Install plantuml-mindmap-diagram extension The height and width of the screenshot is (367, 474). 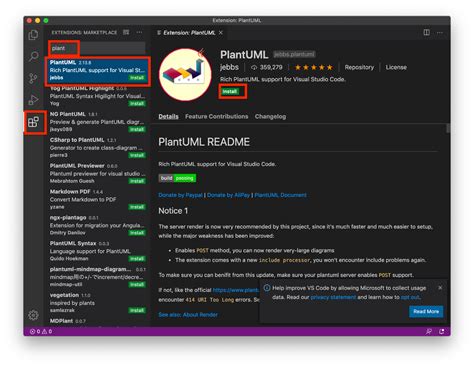[137, 284]
